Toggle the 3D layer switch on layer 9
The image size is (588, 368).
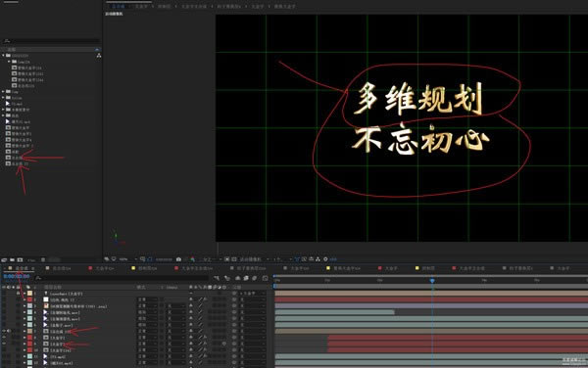224,344
